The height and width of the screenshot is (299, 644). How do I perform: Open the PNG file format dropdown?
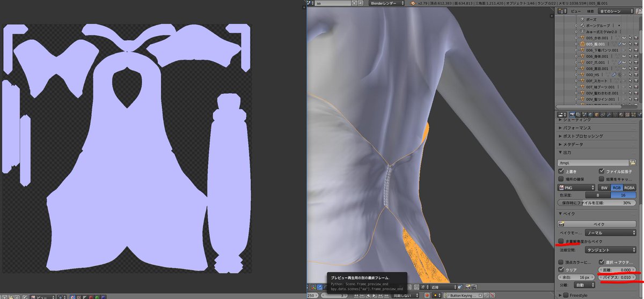[577, 188]
